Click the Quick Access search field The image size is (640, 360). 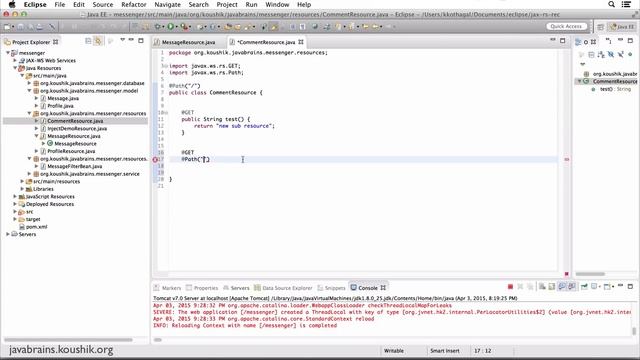tap(566, 27)
